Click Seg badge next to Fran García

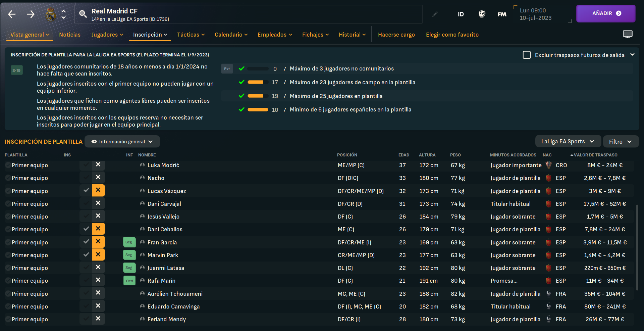pos(129,242)
